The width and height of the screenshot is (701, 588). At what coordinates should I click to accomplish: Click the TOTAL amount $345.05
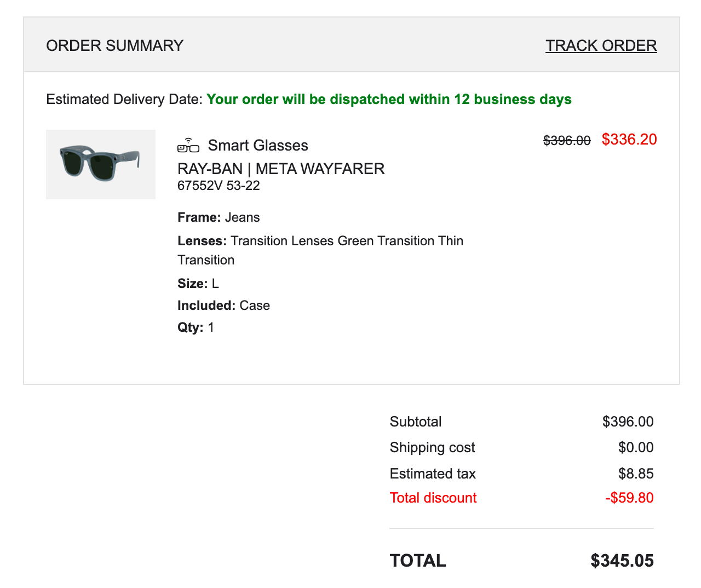click(622, 561)
